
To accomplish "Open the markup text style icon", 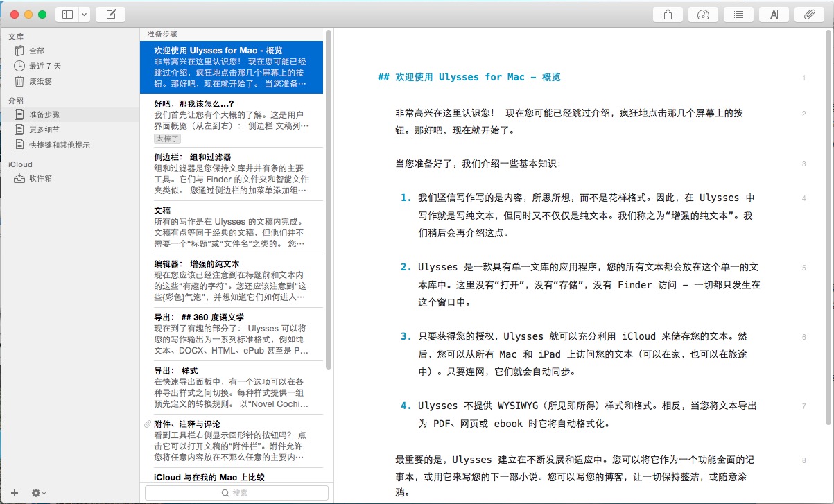I will pos(774,15).
